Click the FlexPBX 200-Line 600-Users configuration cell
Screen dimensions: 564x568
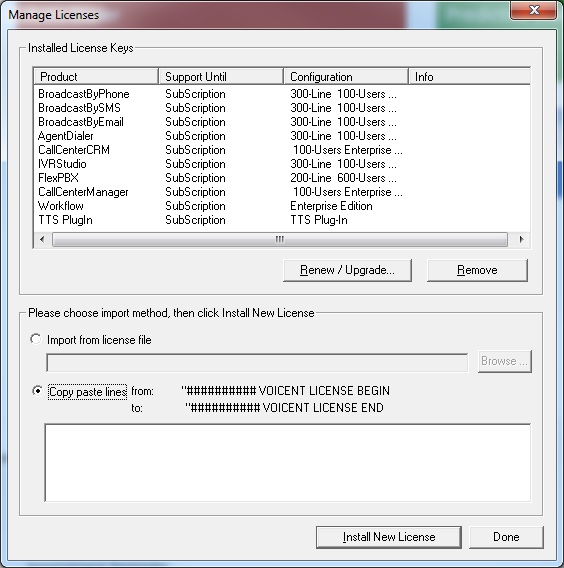(x=343, y=178)
